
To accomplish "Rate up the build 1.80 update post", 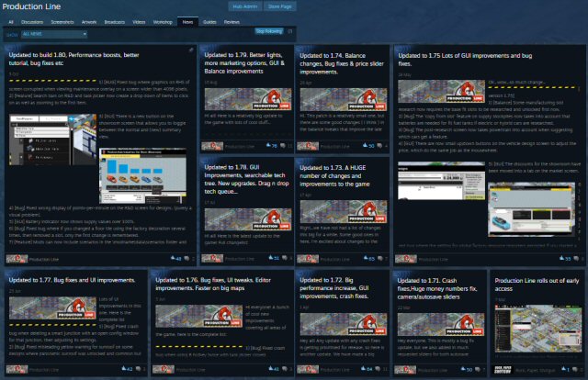I will pyautogui.click(x=174, y=258).
